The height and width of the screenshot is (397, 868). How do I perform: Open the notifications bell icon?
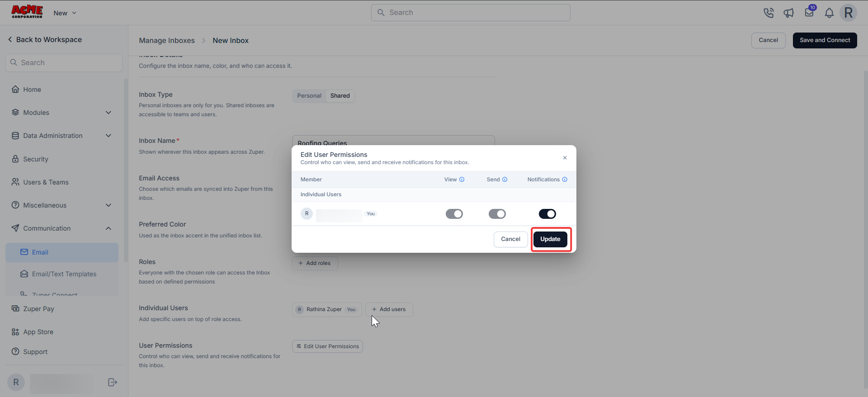click(829, 13)
